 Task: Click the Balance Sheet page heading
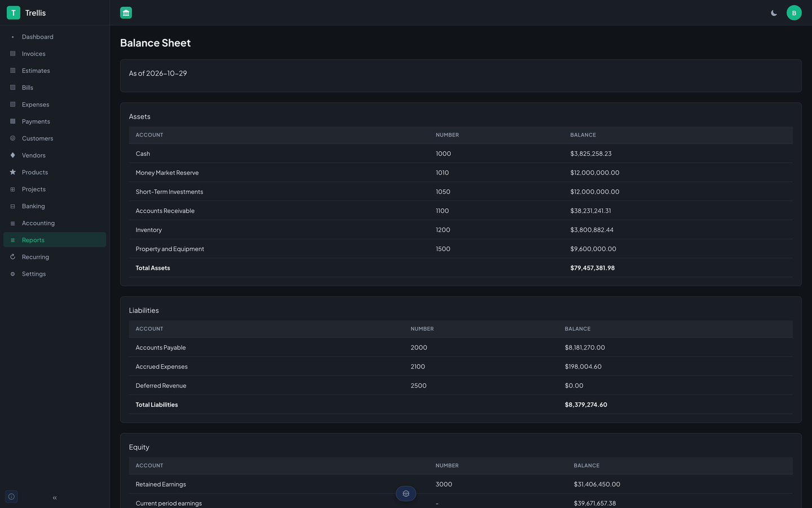point(155,43)
